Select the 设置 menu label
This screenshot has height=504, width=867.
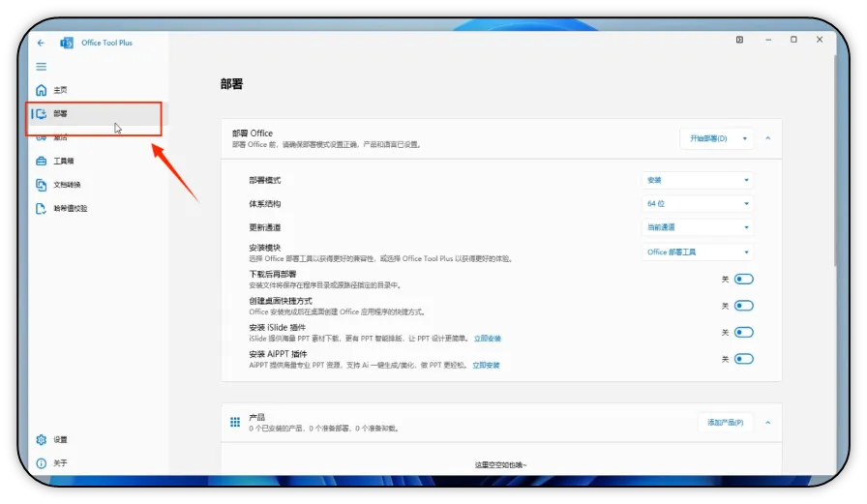click(60, 440)
